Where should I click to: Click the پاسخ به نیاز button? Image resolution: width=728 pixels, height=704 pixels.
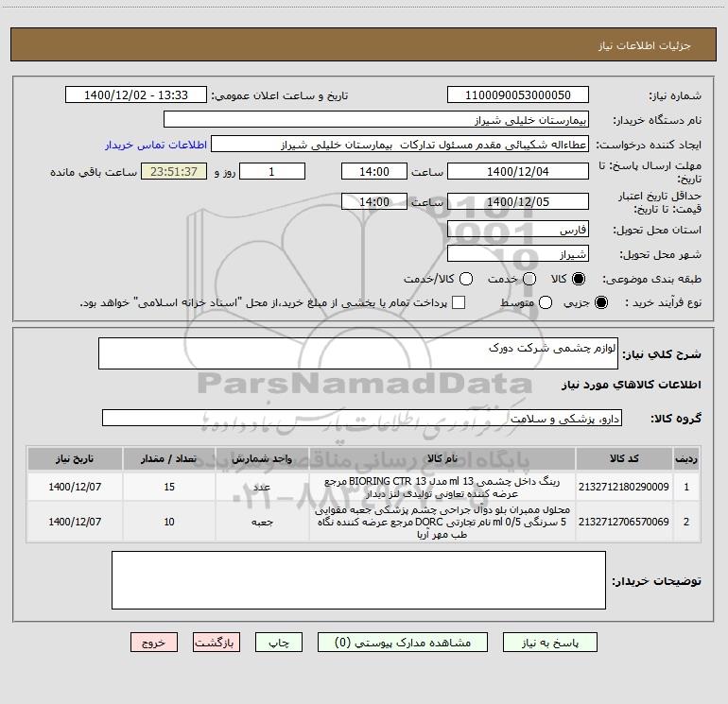pos(550,643)
